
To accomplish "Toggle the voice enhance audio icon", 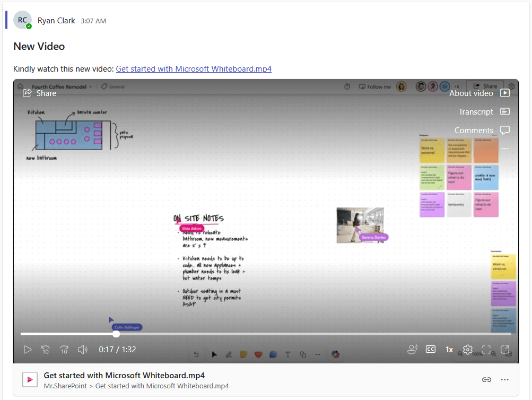I will (x=412, y=350).
